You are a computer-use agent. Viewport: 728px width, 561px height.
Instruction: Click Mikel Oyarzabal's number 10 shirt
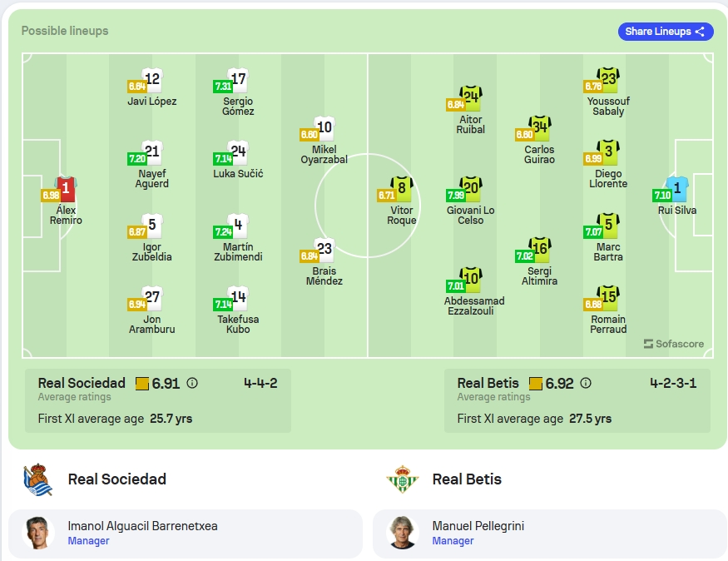click(x=324, y=128)
